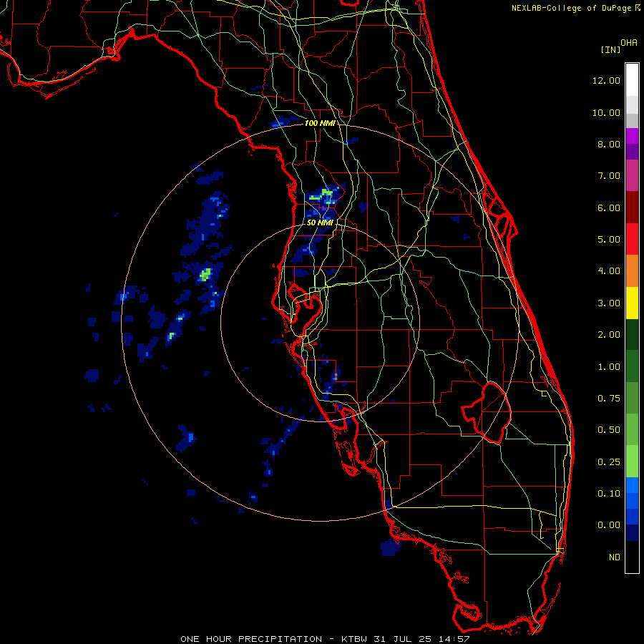Image resolution: width=644 pixels, height=644 pixels.
Task: Click the 4.00 legend value
Action: (x=609, y=271)
